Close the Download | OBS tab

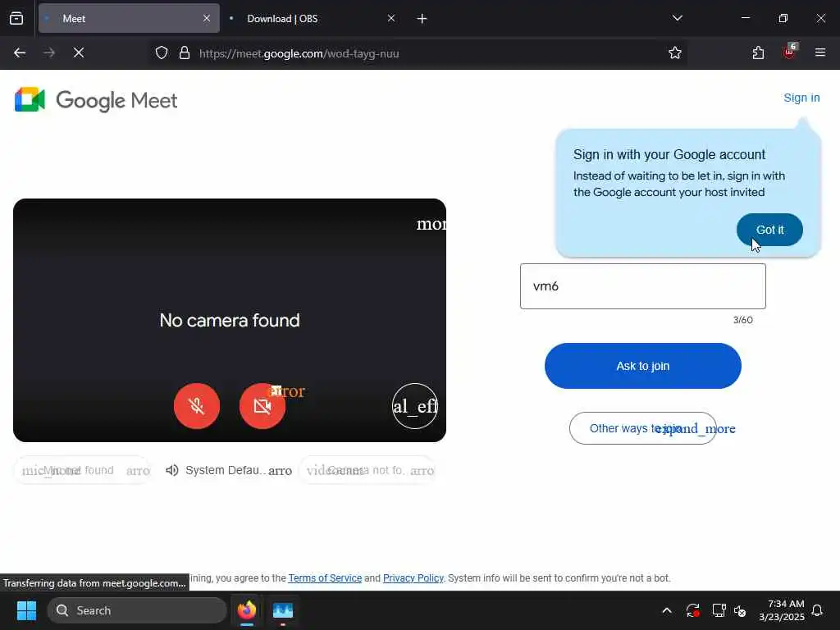391,18
